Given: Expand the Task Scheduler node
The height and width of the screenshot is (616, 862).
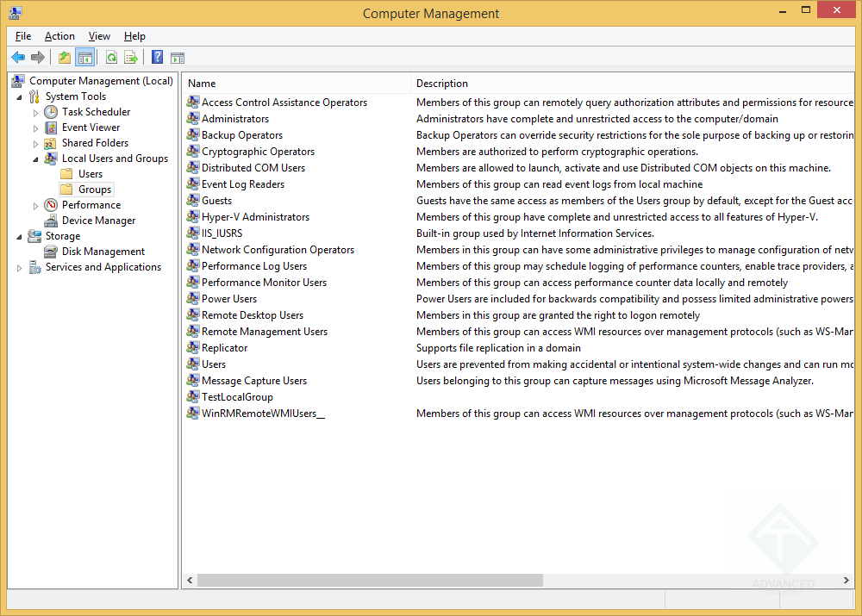Looking at the screenshot, I should click(35, 112).
